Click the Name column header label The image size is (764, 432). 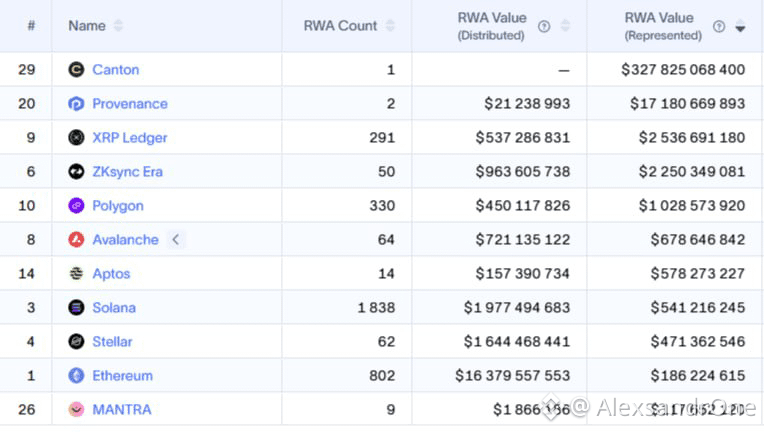pyautogui.click(x=87, y=26)
